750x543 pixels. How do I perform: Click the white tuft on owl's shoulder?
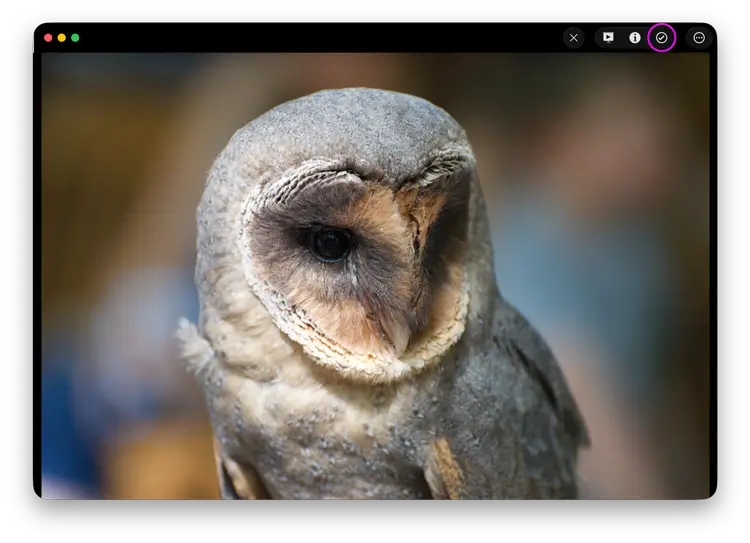tap(193, 343)
